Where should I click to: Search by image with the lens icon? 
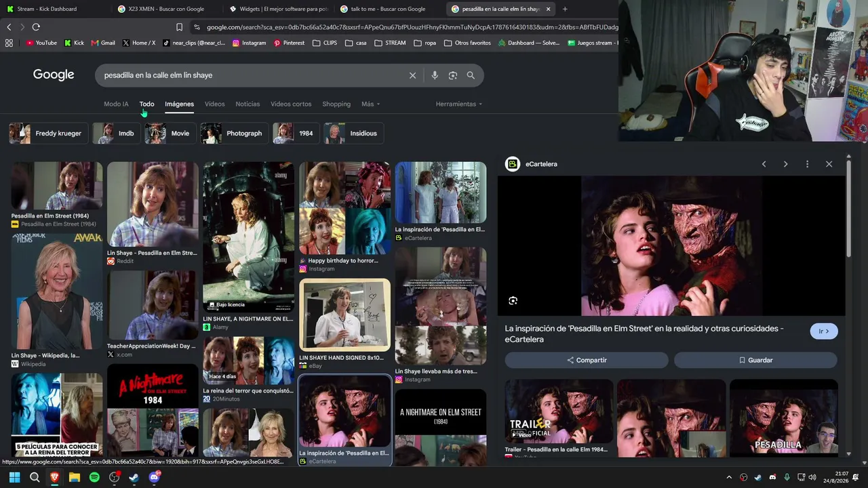point(453,75)
